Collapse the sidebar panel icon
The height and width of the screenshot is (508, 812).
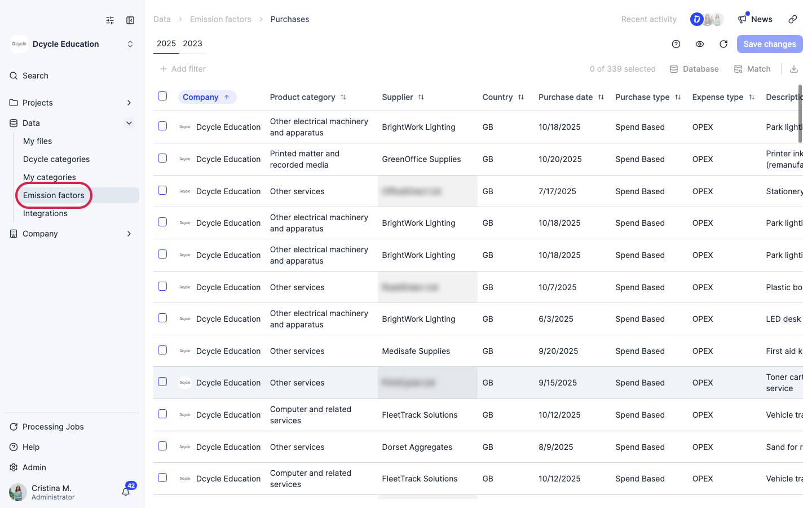(130, 20)
